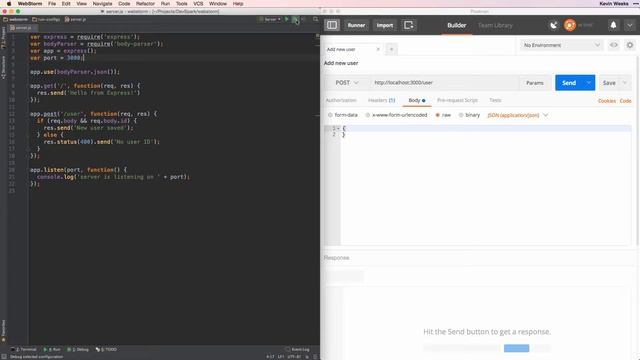Screen dimensions: 640x360
Task: Open the Apple menu
Action: (x=9, y=4)
